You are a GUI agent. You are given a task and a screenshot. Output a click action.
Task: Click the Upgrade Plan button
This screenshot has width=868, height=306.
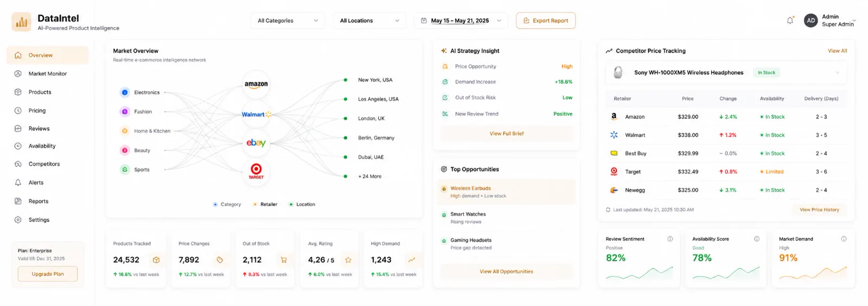48,274
